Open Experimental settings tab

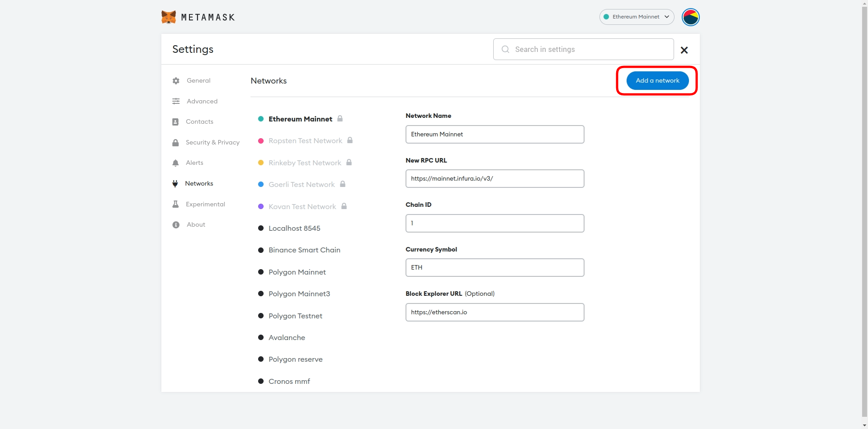coord(205,204)
